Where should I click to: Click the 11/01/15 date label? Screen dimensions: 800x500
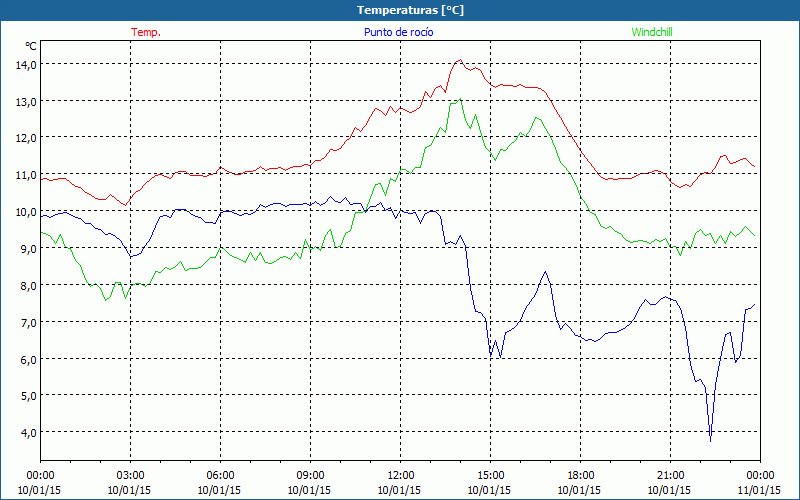(x=759, y=490)
